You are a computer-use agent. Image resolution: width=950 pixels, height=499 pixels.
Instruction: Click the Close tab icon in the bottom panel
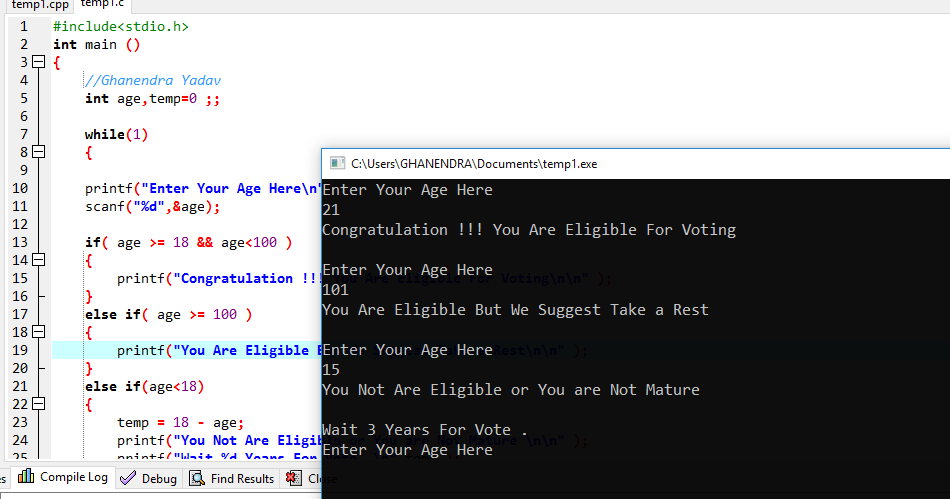[x=294, y=478]
